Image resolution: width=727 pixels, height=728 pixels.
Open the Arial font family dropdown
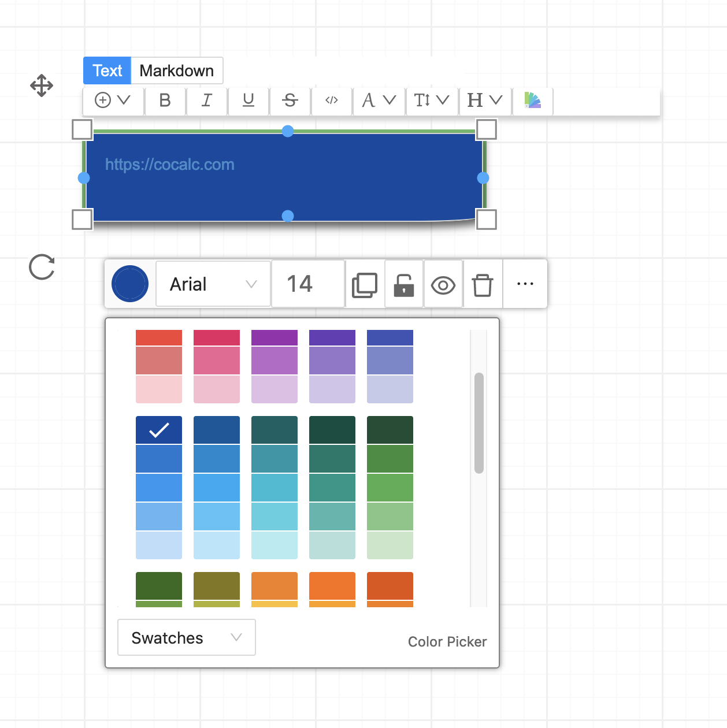coord(212,284)
